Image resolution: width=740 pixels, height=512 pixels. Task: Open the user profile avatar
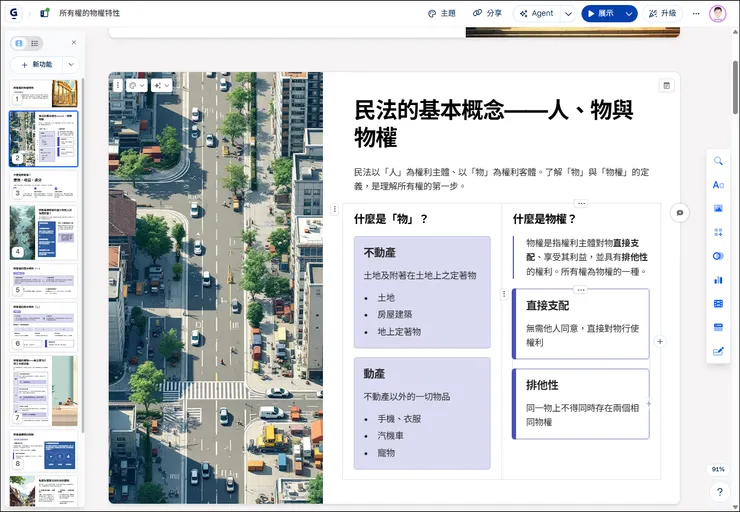717,14
